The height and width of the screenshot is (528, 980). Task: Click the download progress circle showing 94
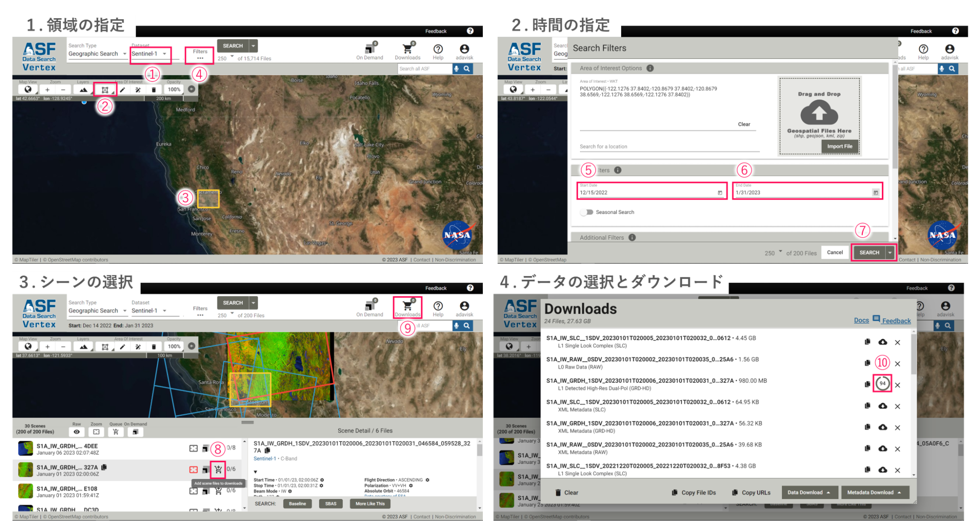882,383
